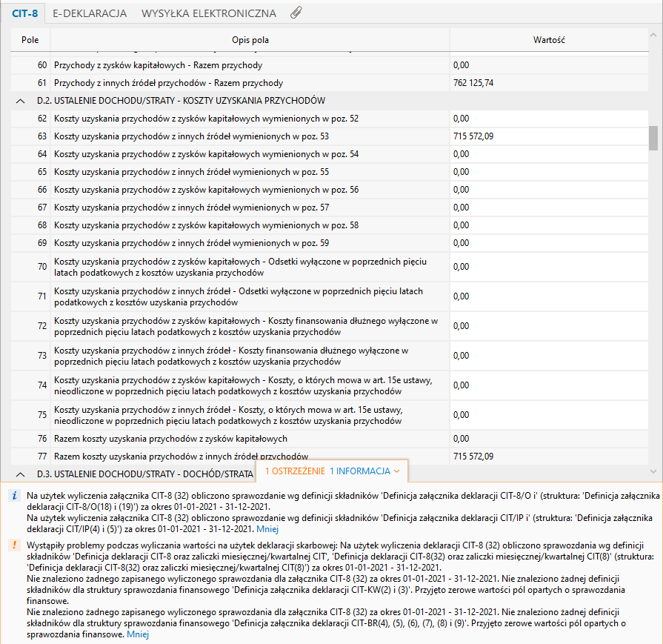
Task: Collapse section D.3 dochód/strata
Action: tap(19, 474)
